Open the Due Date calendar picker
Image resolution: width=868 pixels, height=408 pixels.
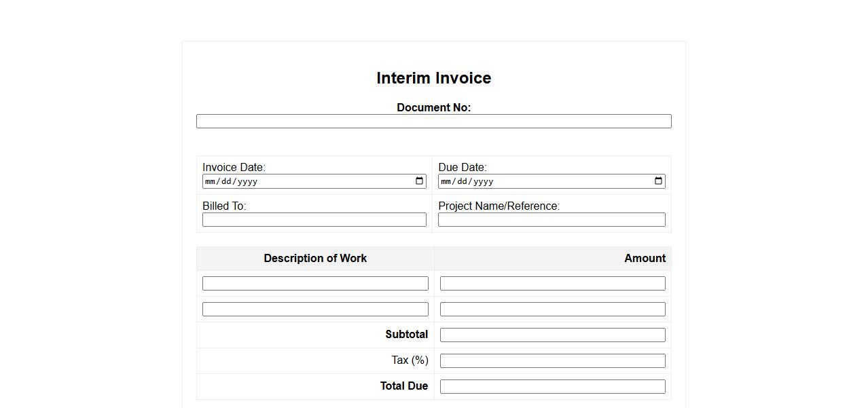coord(658,181)
